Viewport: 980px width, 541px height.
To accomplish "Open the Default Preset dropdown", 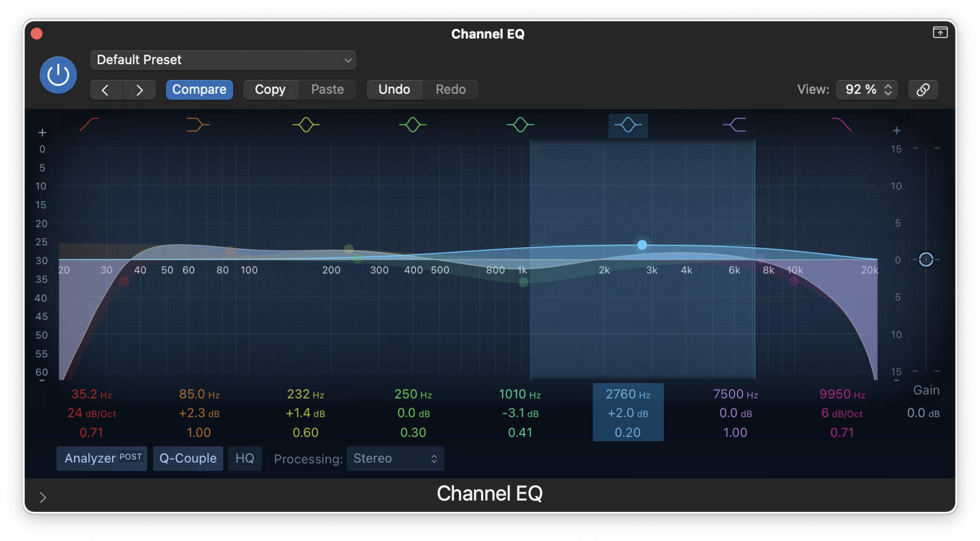I will [x=223, y=60].
